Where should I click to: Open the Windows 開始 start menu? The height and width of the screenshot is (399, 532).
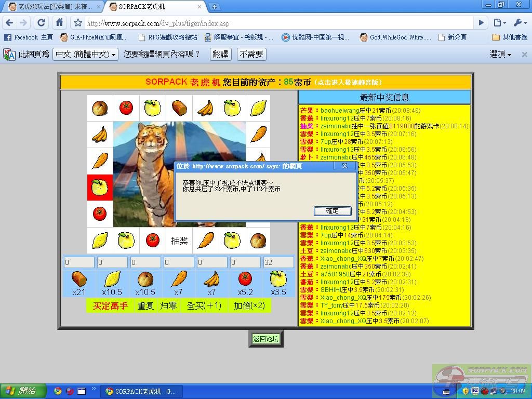[20, 391]
